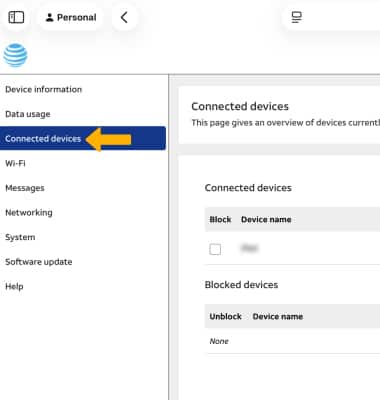
Task: Click the blurred device name entry
Action: point(249,248)
